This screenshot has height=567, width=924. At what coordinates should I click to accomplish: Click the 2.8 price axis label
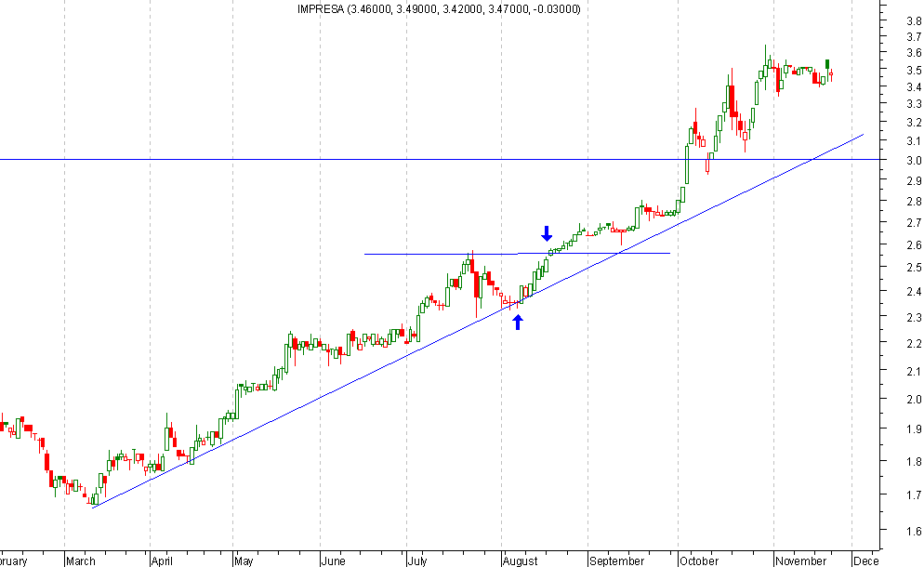pyautogui.click(x=914, y=202)
